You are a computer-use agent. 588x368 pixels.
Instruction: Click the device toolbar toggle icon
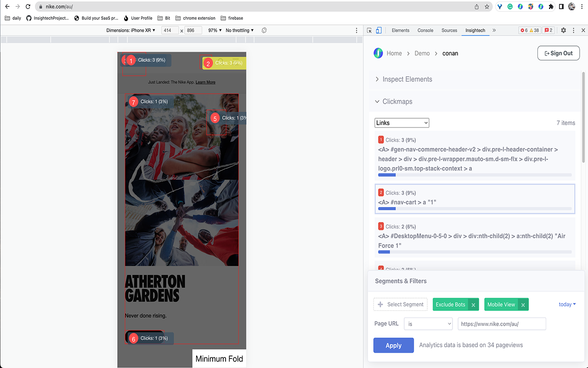pyautogui.click(x=378, y=30)
